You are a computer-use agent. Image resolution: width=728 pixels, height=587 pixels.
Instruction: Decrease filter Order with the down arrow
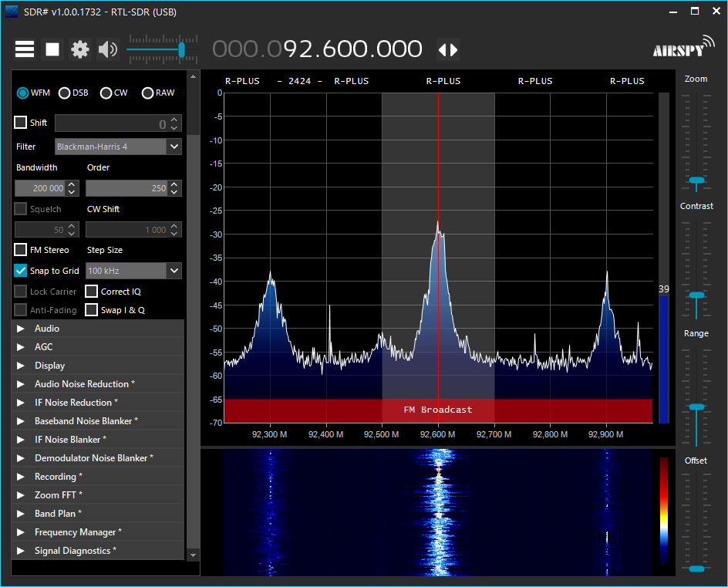(174, 192)
